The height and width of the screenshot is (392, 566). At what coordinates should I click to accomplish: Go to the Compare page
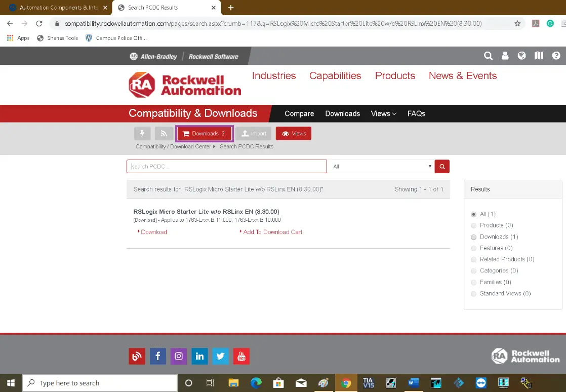pyautogui.click(x=299, y=114)
